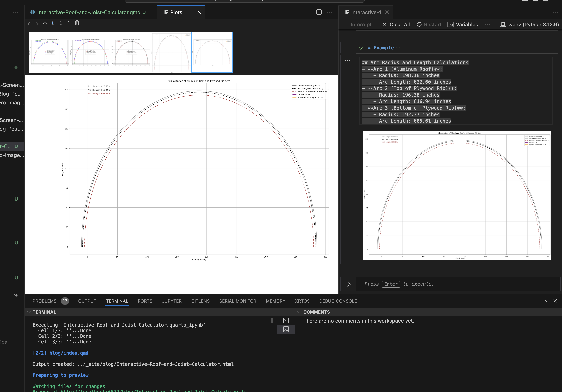Run the interactive input cell
562x392 pixels.
coord(349,284)
